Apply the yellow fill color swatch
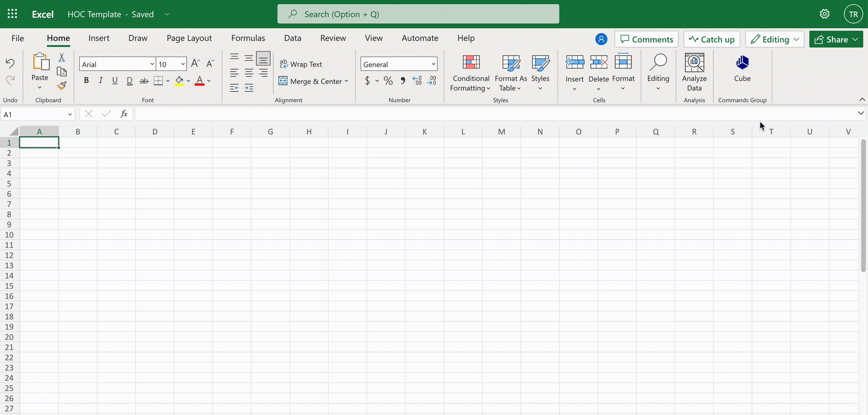This screenshot has width=868, height=415. 179,81
